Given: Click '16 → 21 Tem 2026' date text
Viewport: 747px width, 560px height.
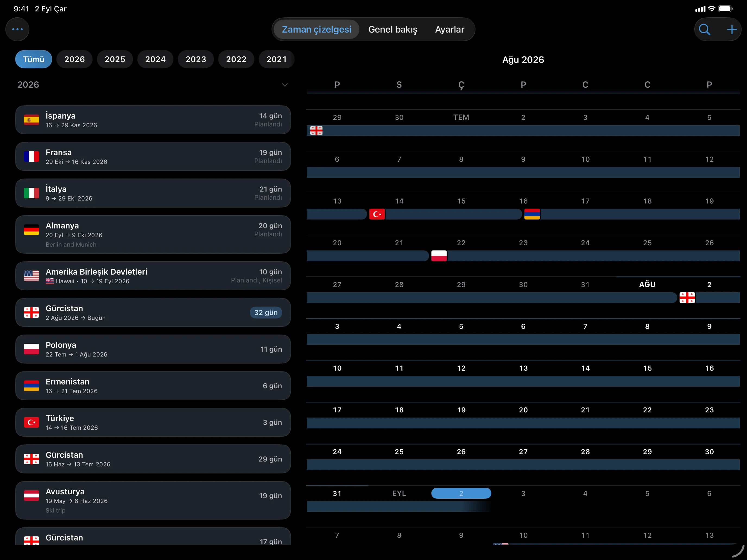Looking at the screenshot, I should coord(72,391).
